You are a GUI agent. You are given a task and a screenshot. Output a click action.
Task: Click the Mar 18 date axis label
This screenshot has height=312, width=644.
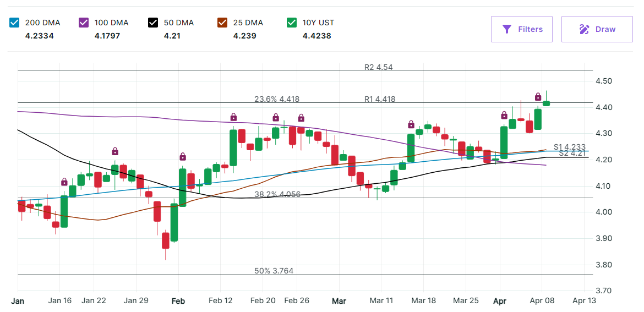423,300
